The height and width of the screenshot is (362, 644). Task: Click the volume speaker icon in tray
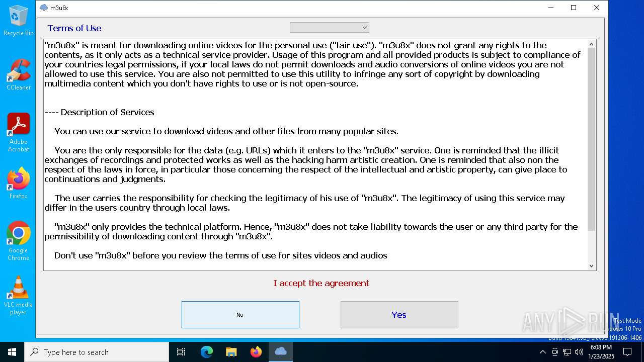click(x=579, y=352)
